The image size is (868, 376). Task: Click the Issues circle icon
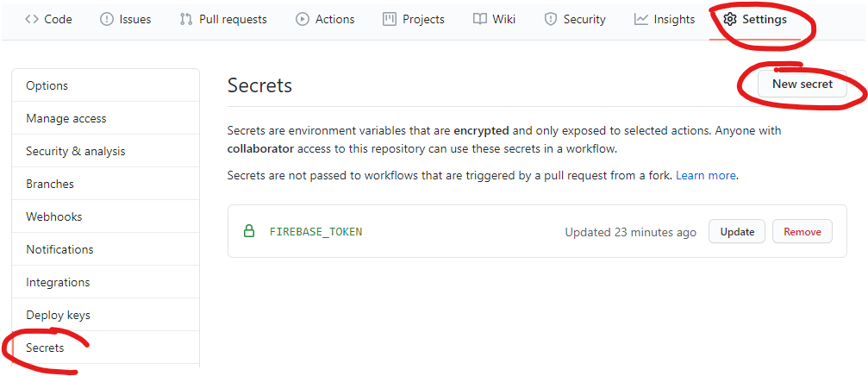click(x=107, y=19)
